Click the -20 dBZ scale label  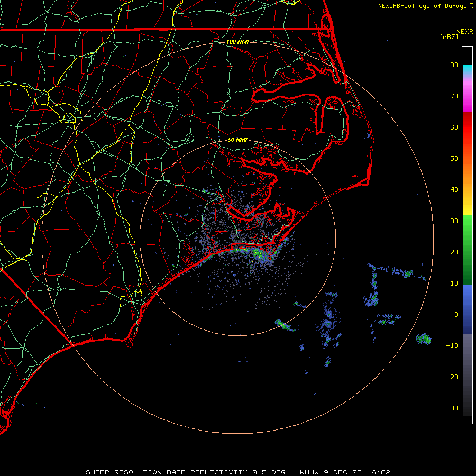[x=452, y=377]
